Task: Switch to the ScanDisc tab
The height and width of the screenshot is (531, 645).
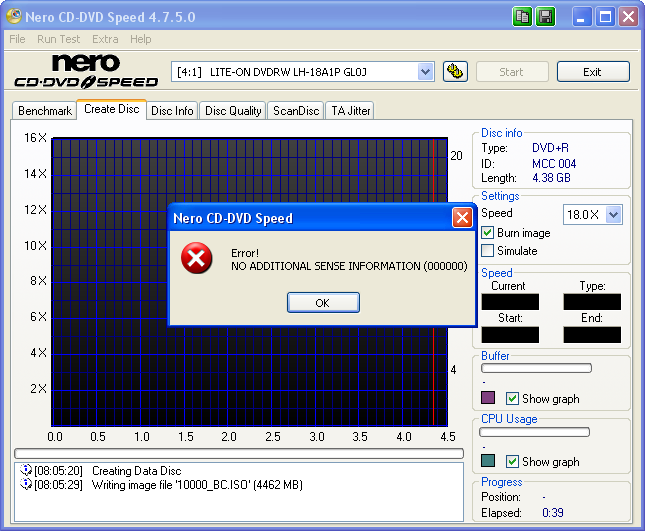Action: [296, 111]
